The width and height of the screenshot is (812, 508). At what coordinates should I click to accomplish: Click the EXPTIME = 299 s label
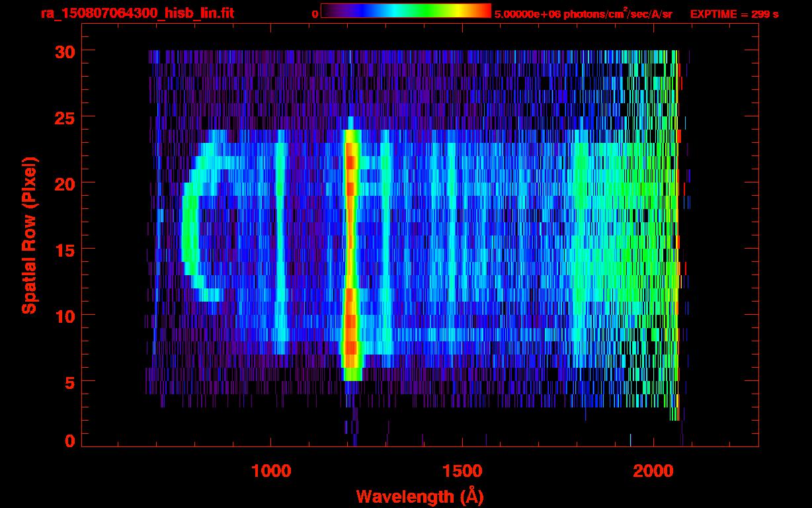pyautogui.click(x=733, y=14)
